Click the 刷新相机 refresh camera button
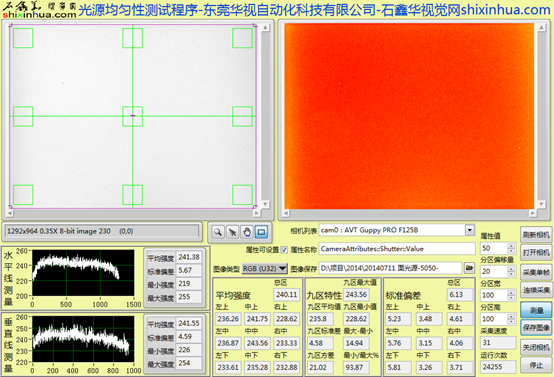 click(536, 235)
